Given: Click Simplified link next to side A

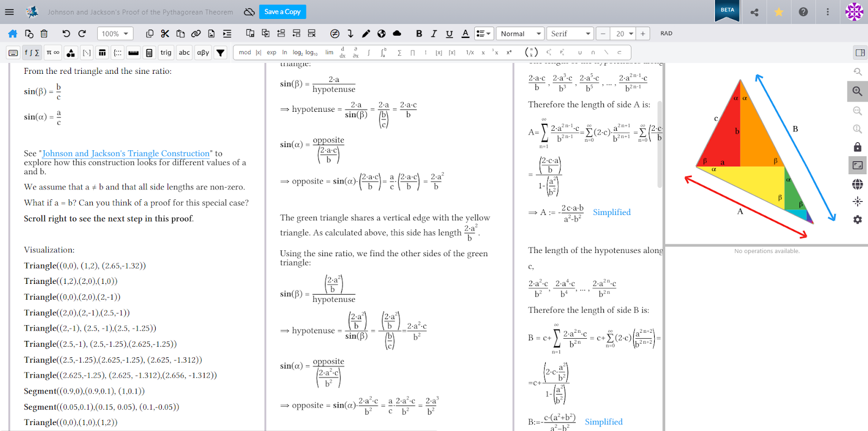Looking at the screenshot, I should click(x=611, y=212).
